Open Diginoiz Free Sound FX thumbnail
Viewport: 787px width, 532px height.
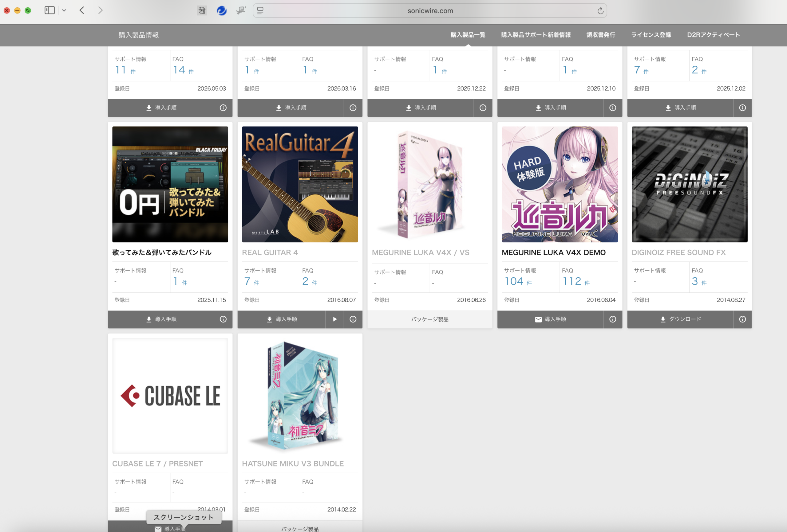coord(690,184)
